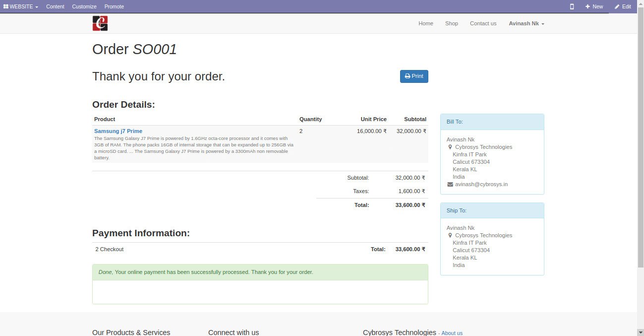Click the Unit Price column header

point(374,119)
